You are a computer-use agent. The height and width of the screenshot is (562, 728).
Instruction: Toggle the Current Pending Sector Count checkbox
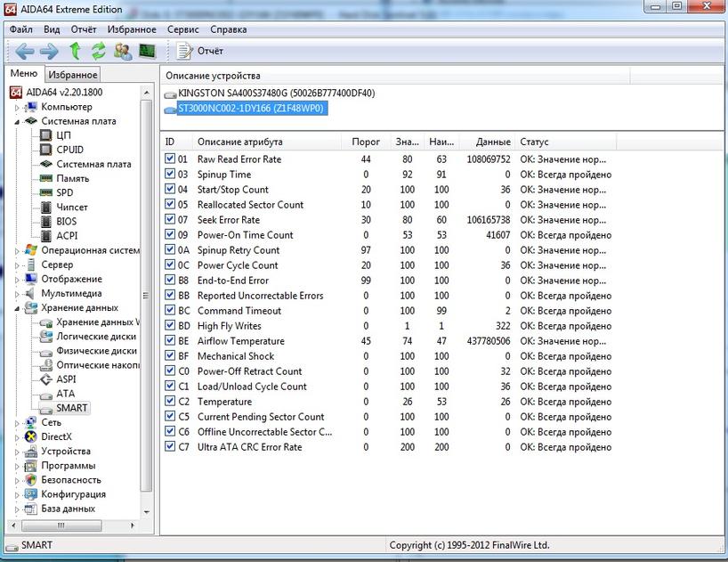click(x=170, y=417)
